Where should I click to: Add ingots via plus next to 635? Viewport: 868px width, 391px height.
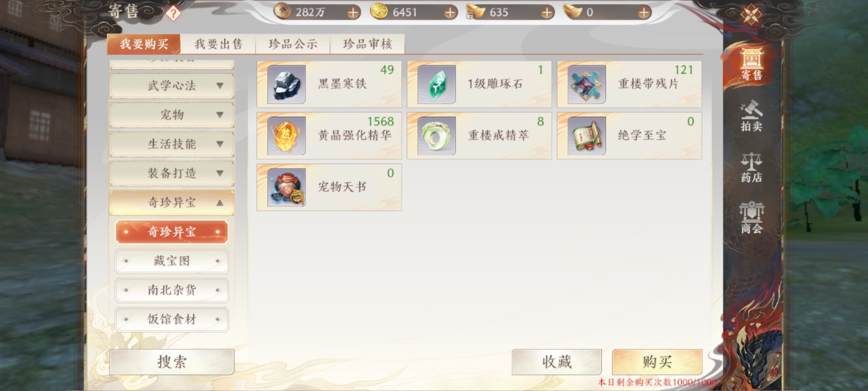547,13
